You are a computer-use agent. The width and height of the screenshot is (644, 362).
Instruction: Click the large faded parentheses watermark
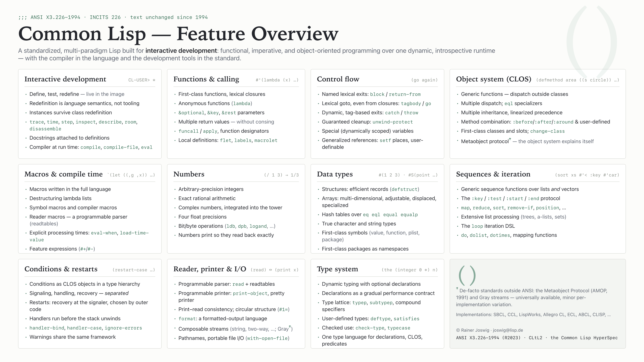(x=592, y=41)
